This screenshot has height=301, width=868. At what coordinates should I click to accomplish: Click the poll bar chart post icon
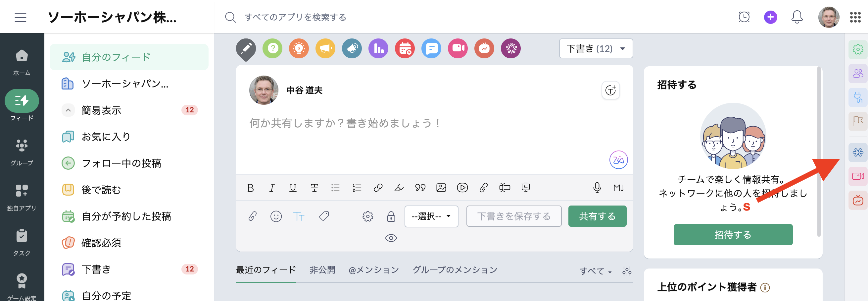coord(378,49)
